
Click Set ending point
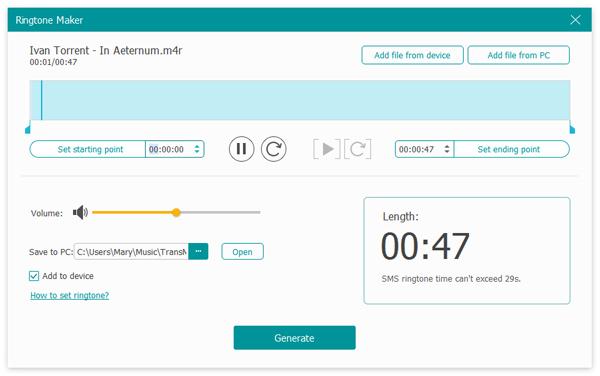click(x=509, y=149)
